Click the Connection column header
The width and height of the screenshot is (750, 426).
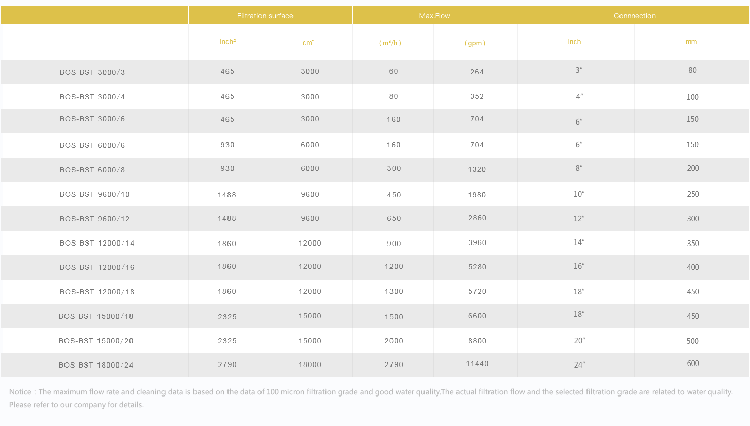click(634, 15)
